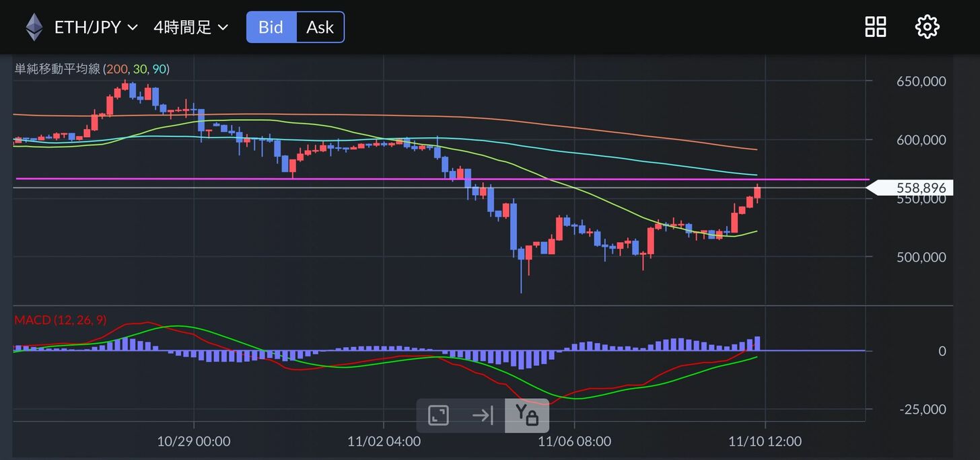Click the 558,896 current price tag
The image size is (980, 460).
click(x=920, y=188)
